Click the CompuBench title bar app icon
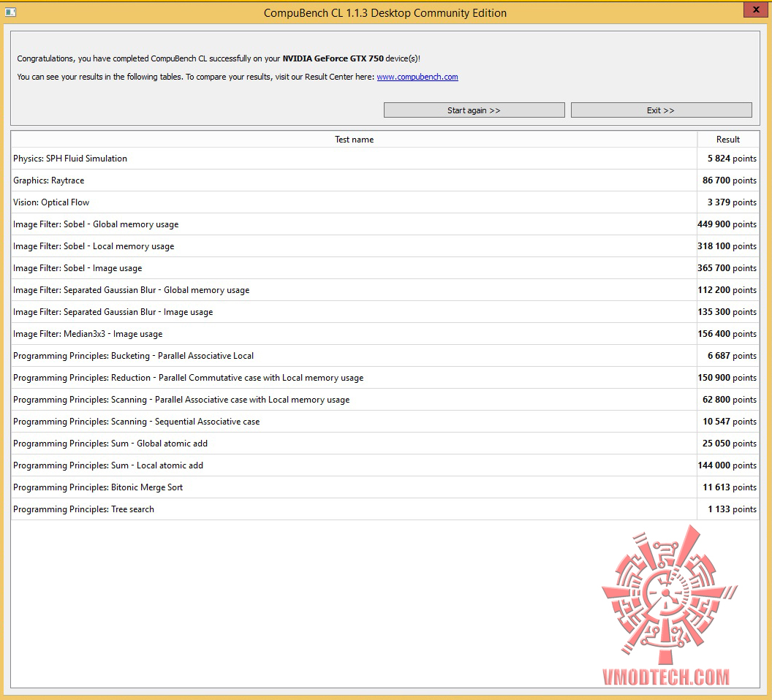The image size is (772, 700). point(10,12)
